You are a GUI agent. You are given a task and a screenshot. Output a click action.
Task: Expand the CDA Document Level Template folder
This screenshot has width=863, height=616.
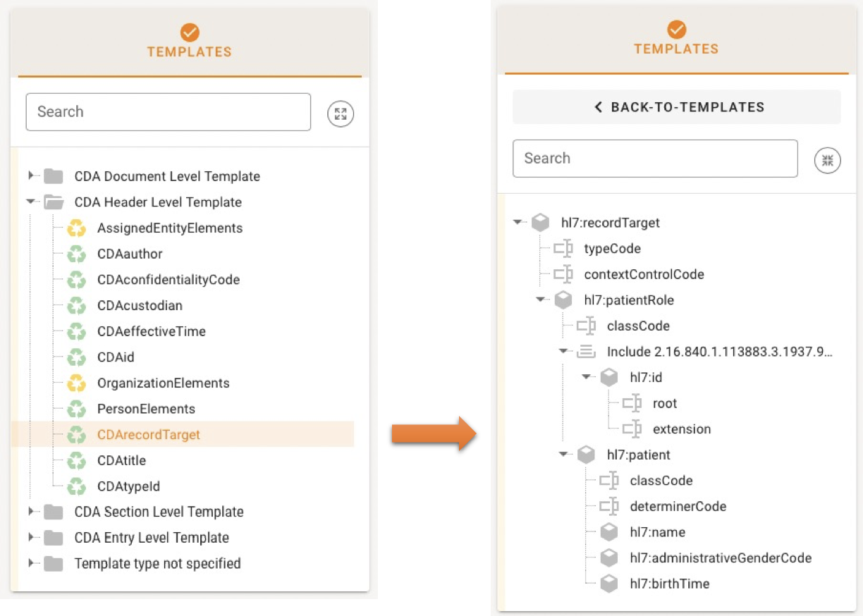pos(31,175)
